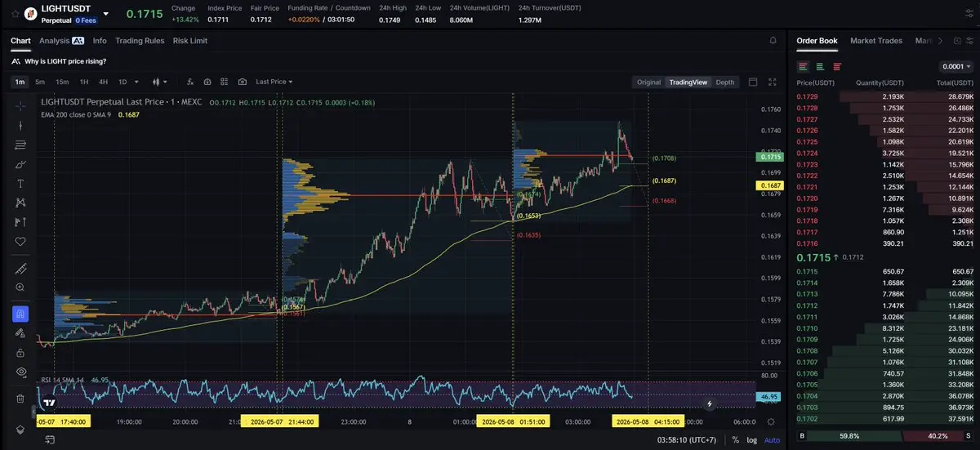Show both bids and asks order book layout
980x450 pixels.
click(804, 66)
